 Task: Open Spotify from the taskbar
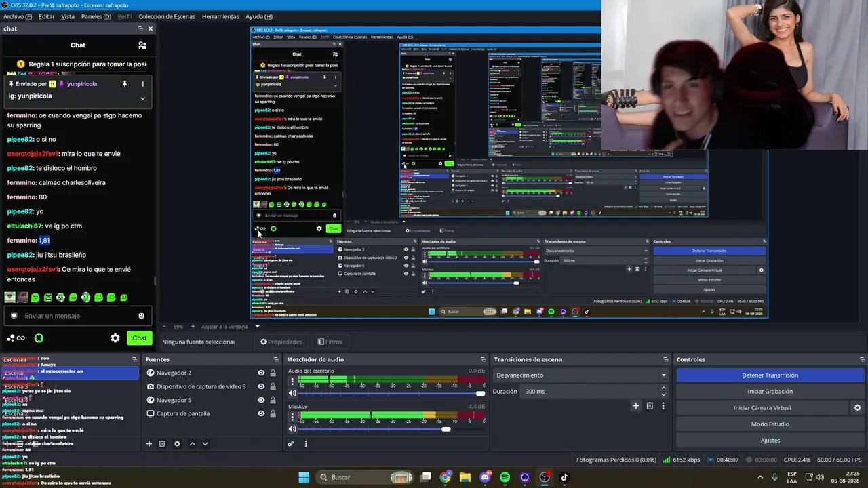[505, 477]
